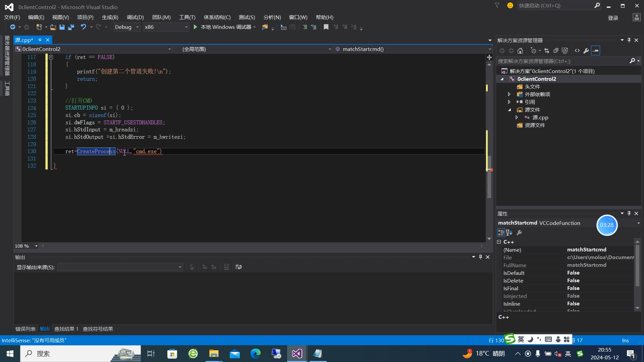Collapse the C++ category in Properties
Image resolution: width=644 pixels, height=362 pixels.
click(499, 242)
